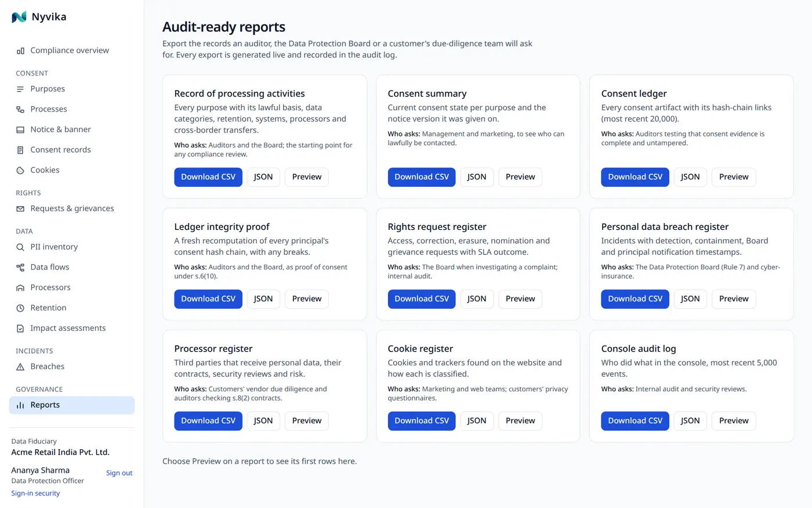Export Rights request register JSON
812x508 pixels.
[477, 299]
